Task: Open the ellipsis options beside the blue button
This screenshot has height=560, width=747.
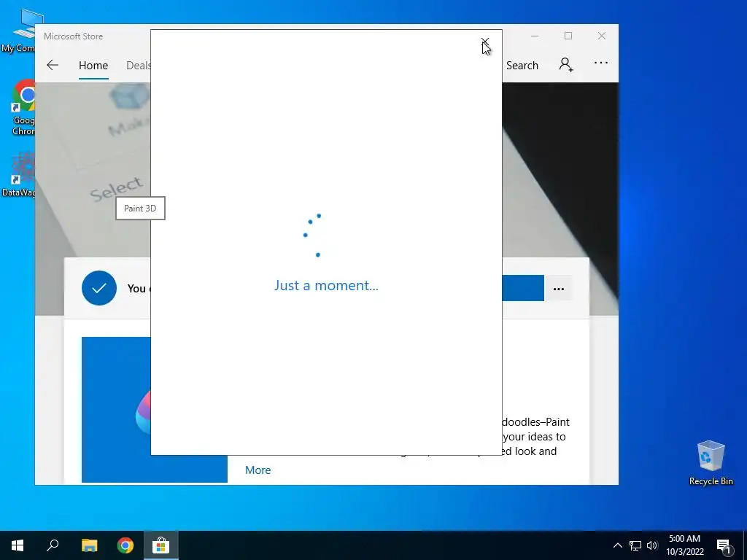Action: (558, 289)
